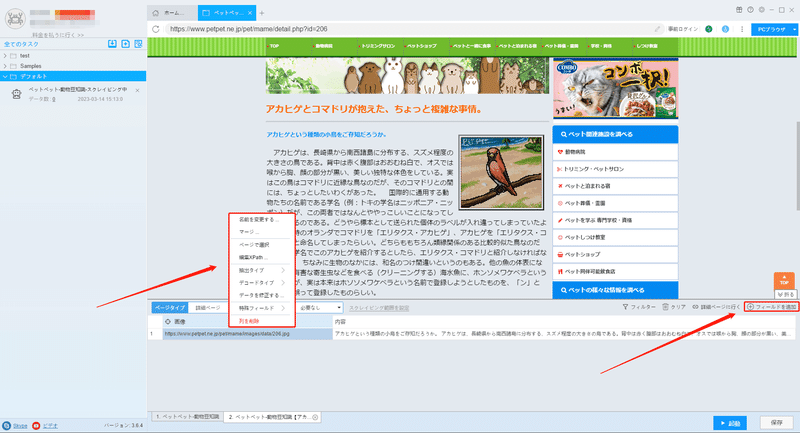Viewport: 800px width, 433px height.
Task: Choose 編集XPath in context menu
Action: click(x=253, y=257)
